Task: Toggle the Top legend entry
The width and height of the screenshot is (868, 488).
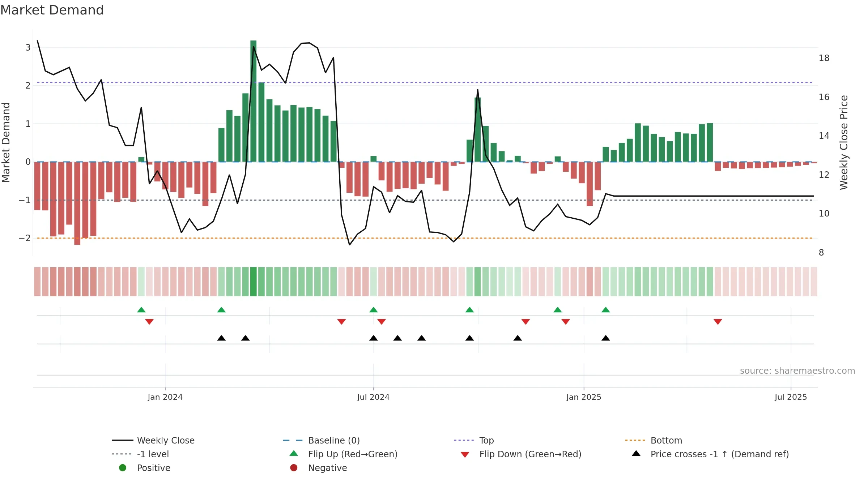Action: point(474,440)
